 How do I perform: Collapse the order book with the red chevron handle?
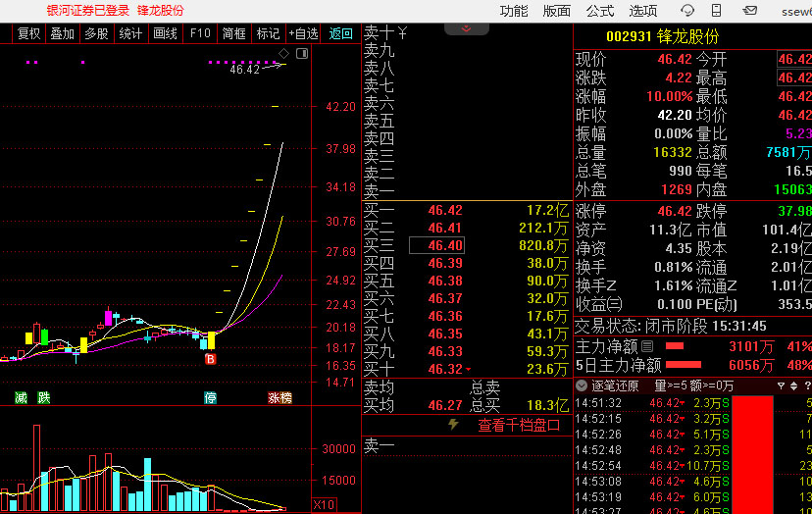pos(466,29)
